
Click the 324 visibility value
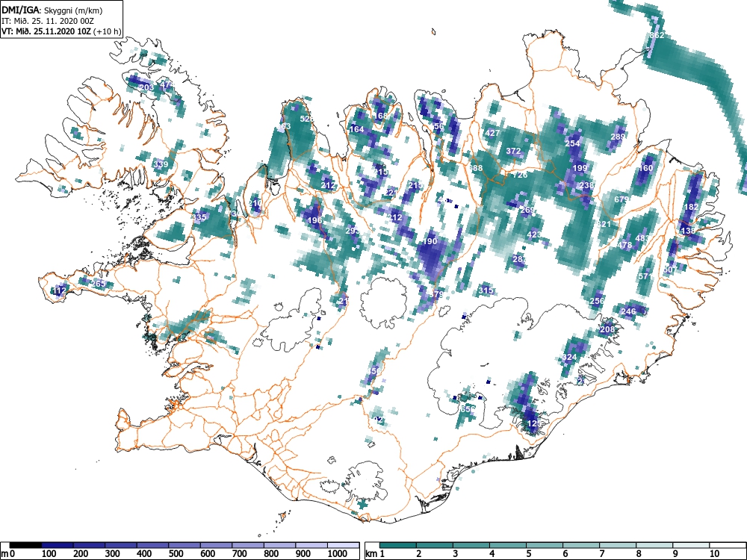569,357
